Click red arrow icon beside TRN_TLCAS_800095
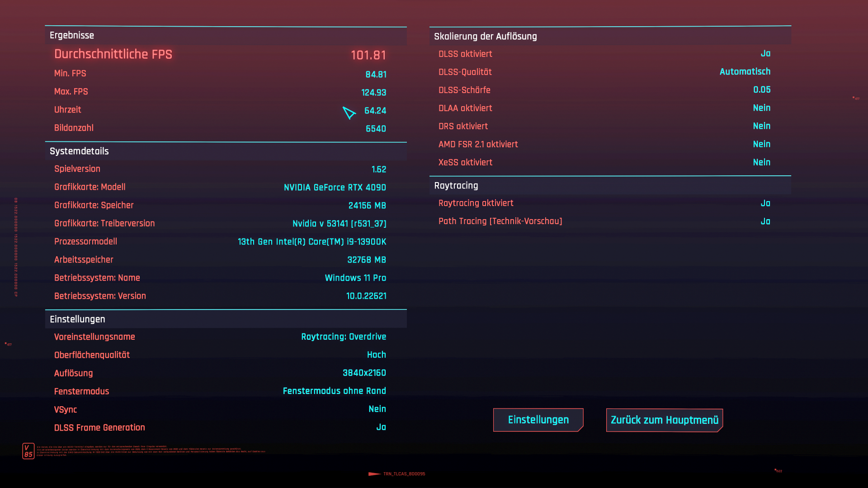868x488 pixels. (374, 474)
